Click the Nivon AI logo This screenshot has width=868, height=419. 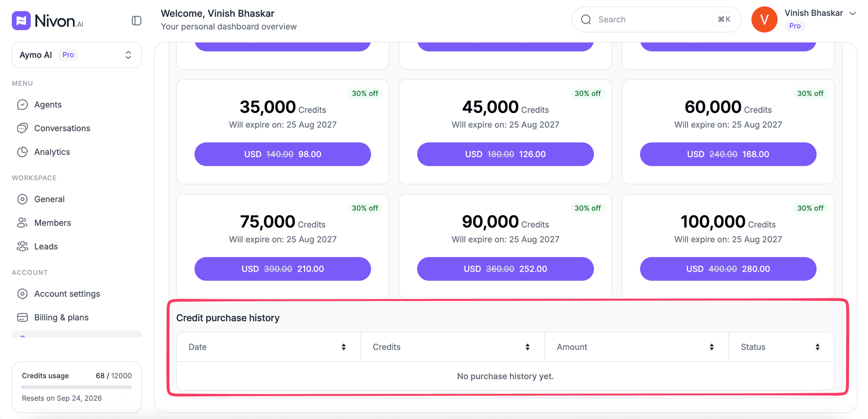(47, 21)
